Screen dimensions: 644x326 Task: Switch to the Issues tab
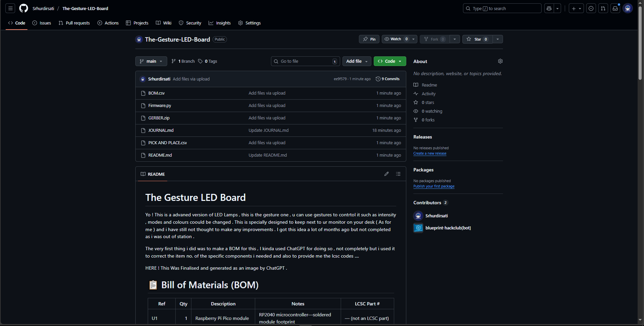42,23
